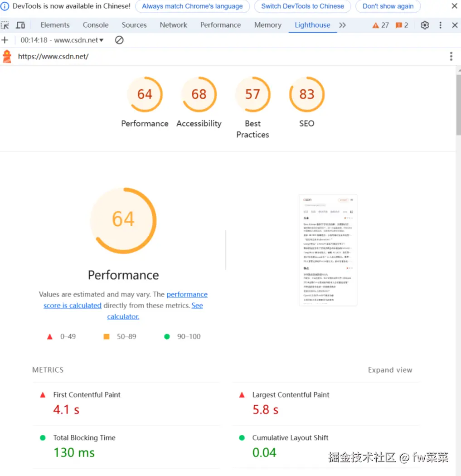Click the Largest Contentful Paint metric
Image resolution: width=461 pixels, height=476 pixels.
[x=325, y=404]
